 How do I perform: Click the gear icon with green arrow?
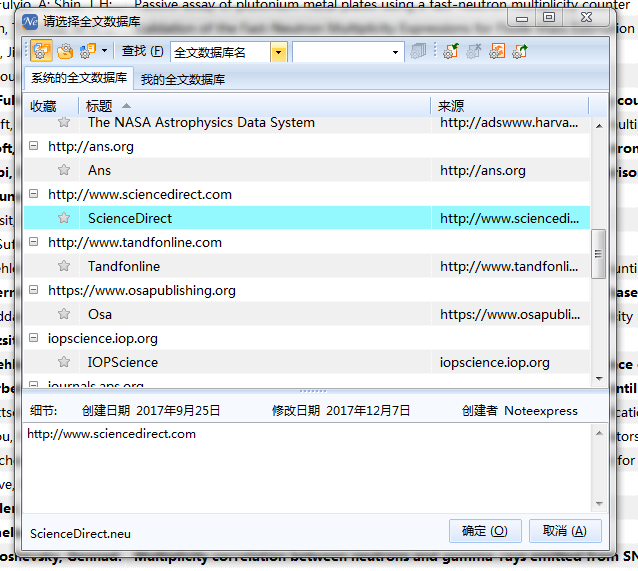tap(451, 51)
